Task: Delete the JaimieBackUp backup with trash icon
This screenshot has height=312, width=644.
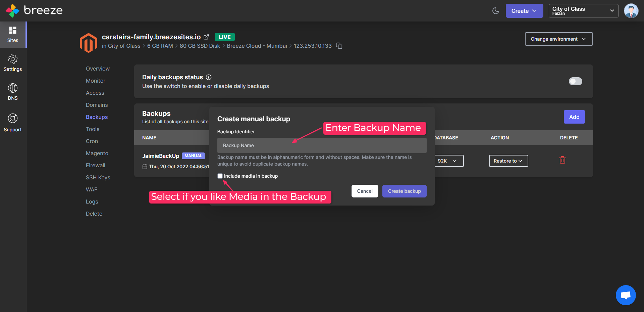Action: tap(562, 160)
